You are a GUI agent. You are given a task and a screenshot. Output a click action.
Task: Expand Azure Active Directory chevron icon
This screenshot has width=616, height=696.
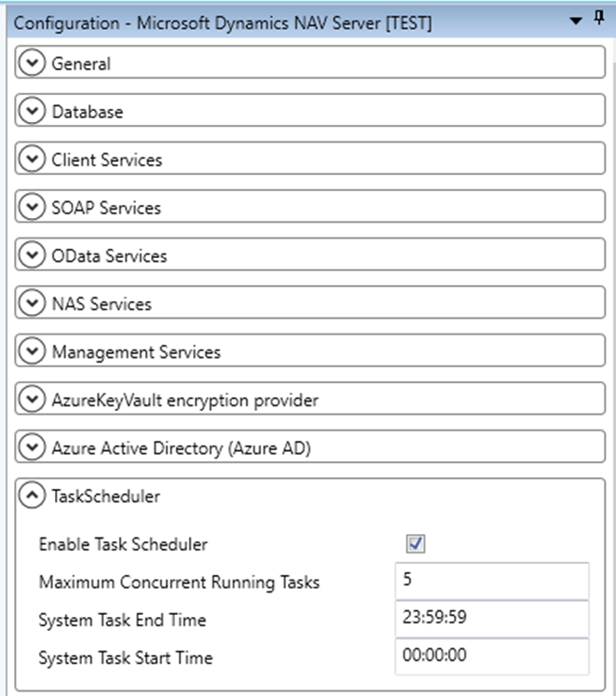pyautogui.click(x=32, y=446)
